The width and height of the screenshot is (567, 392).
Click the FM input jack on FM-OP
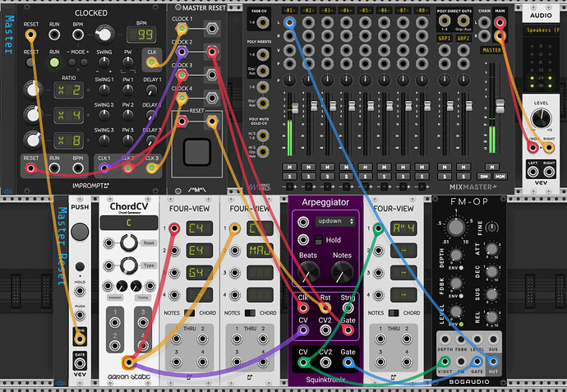point(461,361)
